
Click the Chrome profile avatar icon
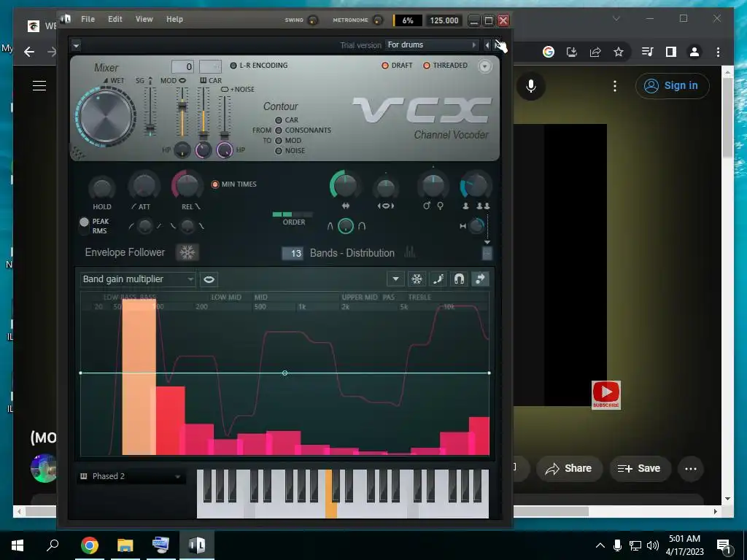click(x=694, y=52)
